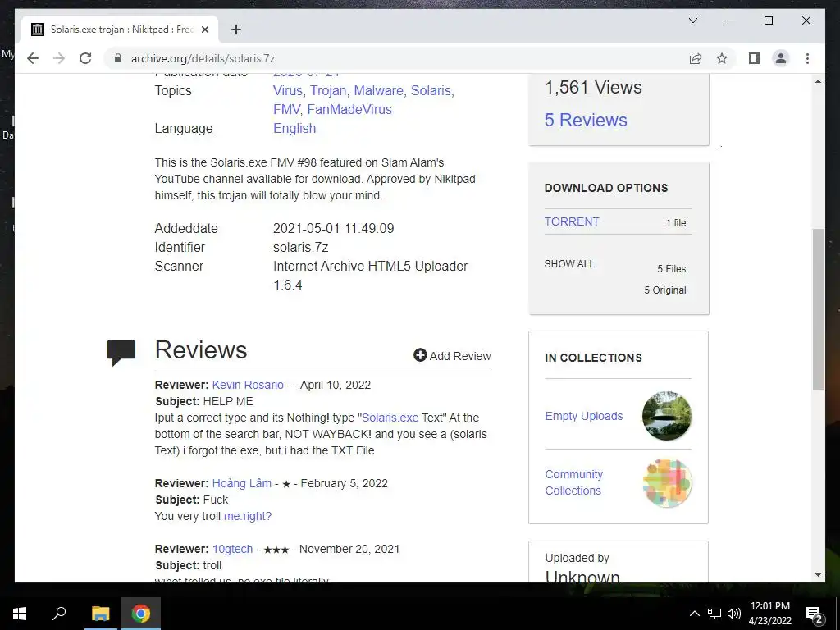Open a new tab with plus button

(235, 30)
